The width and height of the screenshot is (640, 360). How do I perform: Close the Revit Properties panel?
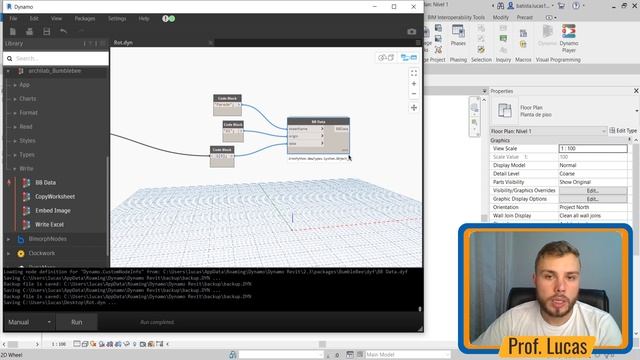pos(636,91)
